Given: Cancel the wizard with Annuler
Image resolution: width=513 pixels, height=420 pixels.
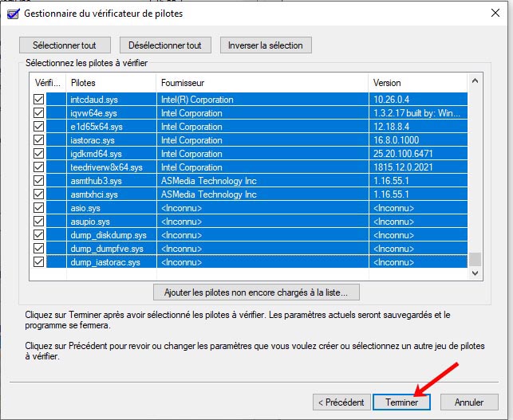Looking at the screenshot, I should [469, 402].
